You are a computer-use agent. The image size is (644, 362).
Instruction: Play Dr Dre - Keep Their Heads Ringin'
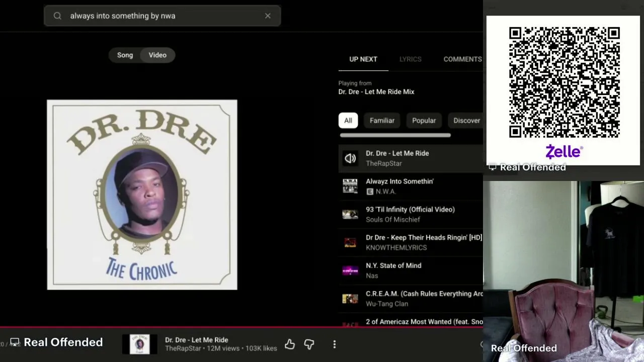pos(411,243)
